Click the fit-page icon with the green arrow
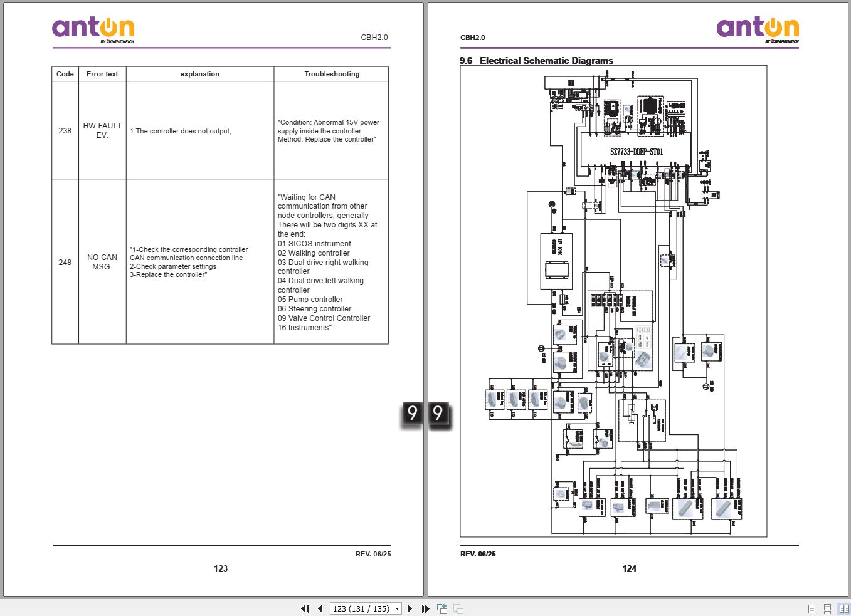Screen dimensions: 851x616 pos(441,608)
